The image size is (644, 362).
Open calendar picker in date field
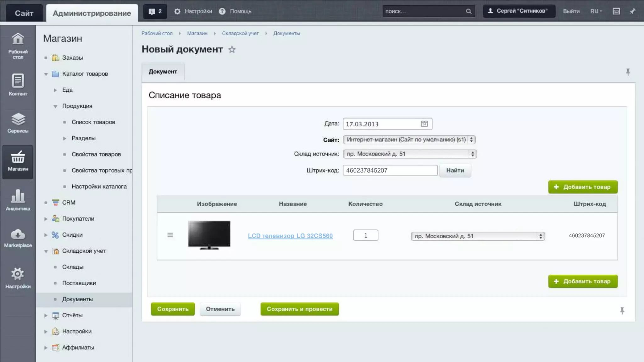pyautogui.click(x=424, y=124)
